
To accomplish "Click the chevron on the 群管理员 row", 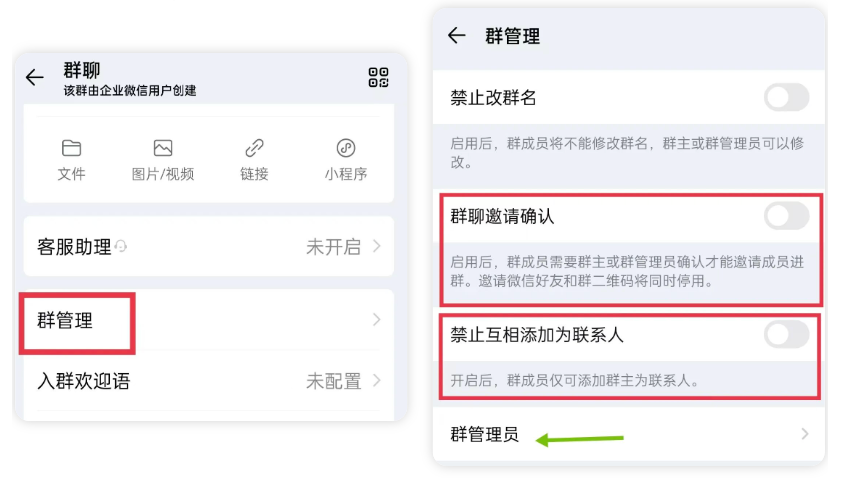I will pos(805,434).
